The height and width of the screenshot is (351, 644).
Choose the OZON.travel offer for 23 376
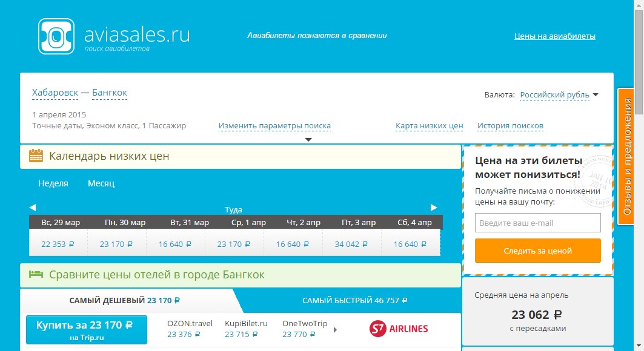pos(190,329)
